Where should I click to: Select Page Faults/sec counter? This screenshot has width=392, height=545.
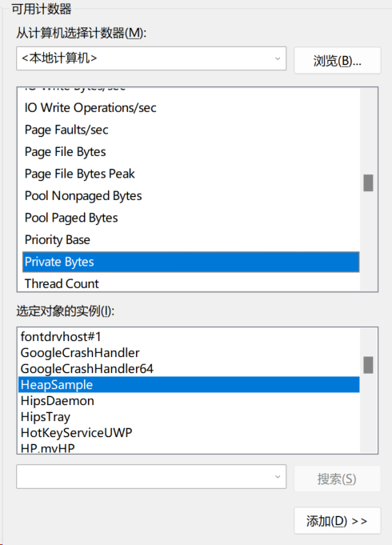191,130
